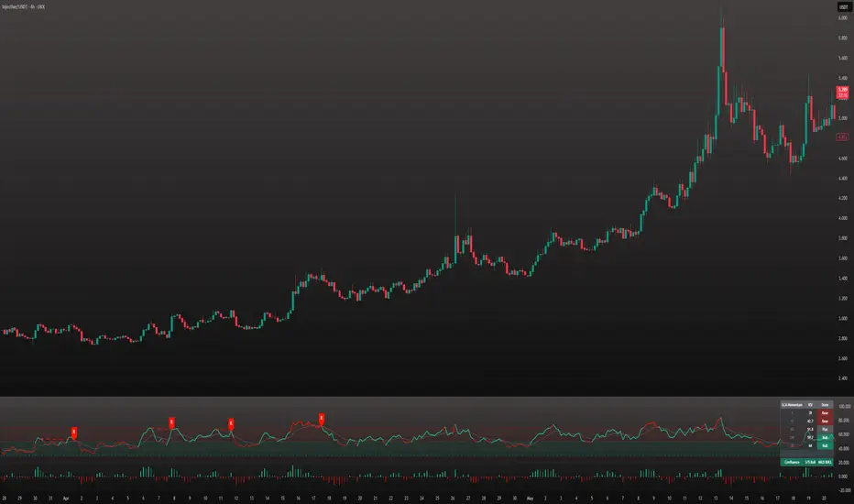Select the red R marker near Apr 12
Image resolution: width=854 pixels, height=504 pixels.
point(231,423)
